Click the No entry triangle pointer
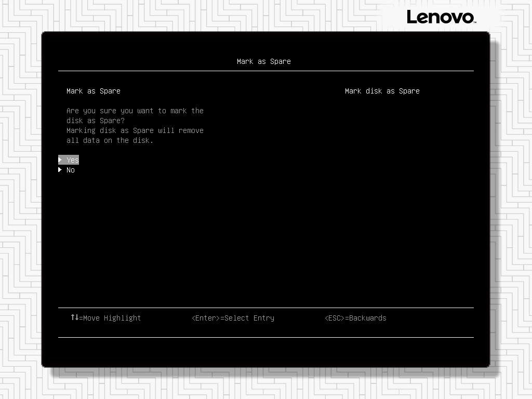532x399 pixels. (x=60, y=170)
